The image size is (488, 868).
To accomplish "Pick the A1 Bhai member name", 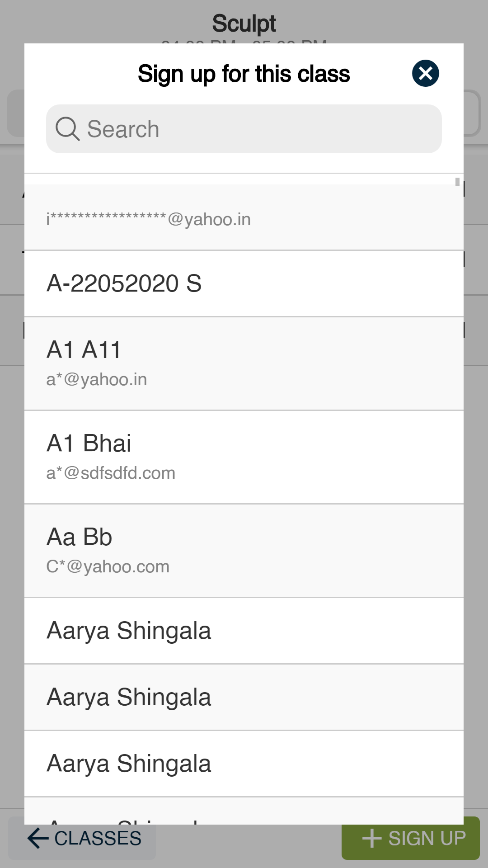I will [89, 443].
